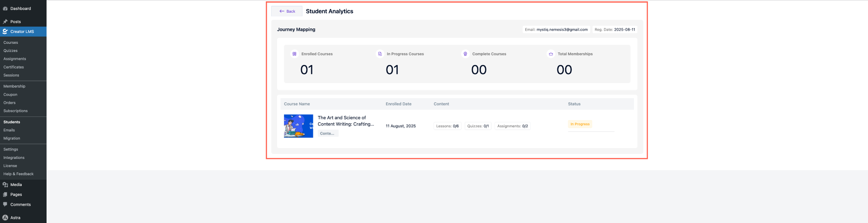Viewport: 868px width, 223px height.
Task: Open Settings in the sidebar
Action: [x=11, y=149]
